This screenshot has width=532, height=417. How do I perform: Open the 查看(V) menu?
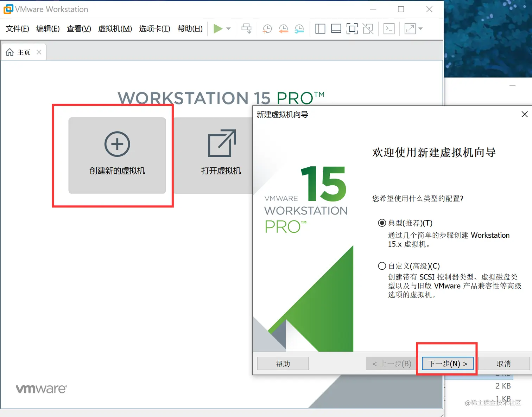pyautogui.click(x=79, y=29)
